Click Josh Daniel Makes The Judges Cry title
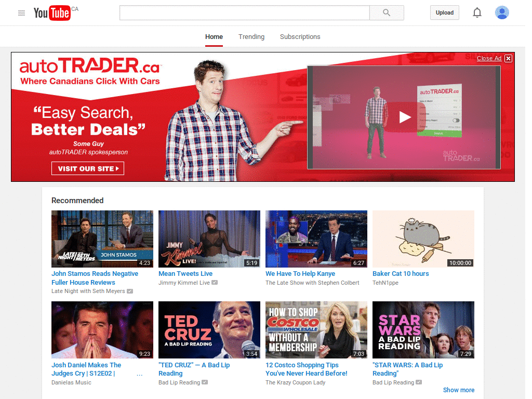 (x=86, y=369)
